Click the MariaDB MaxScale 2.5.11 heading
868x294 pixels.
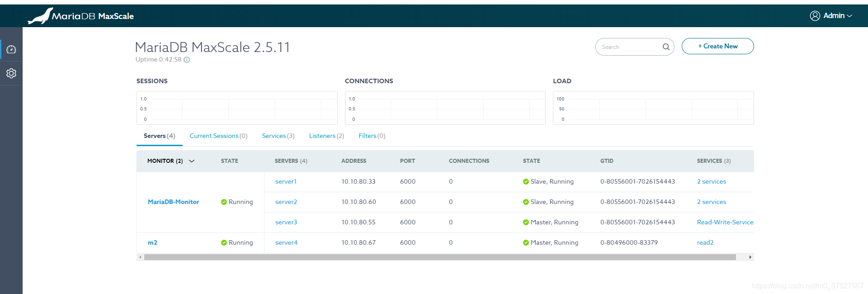tap(212, 47)
